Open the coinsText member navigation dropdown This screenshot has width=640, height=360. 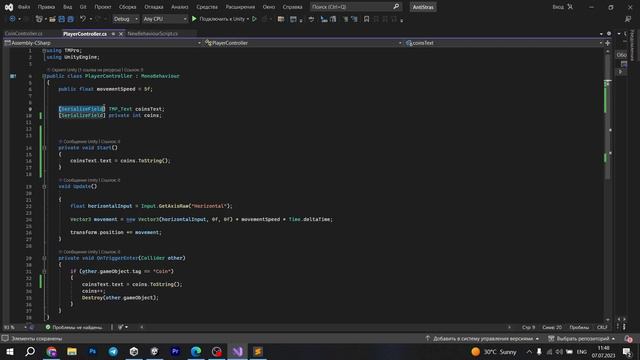click(x=503, y=43)
